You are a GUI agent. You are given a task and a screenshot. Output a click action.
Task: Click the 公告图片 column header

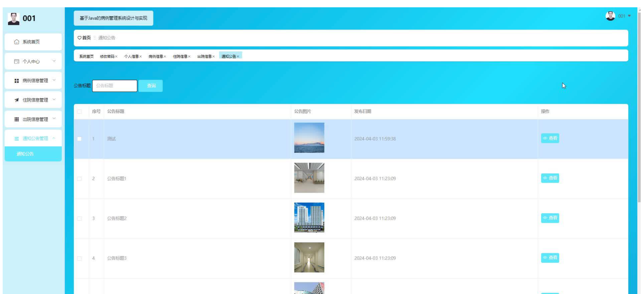click(x=302, y=111)
